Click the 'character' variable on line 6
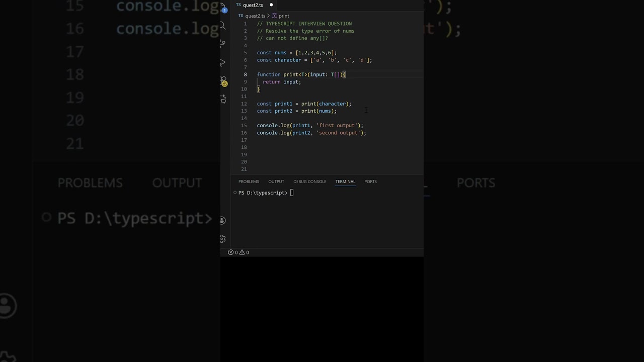 pyautogui.click(x=288, y=60)
